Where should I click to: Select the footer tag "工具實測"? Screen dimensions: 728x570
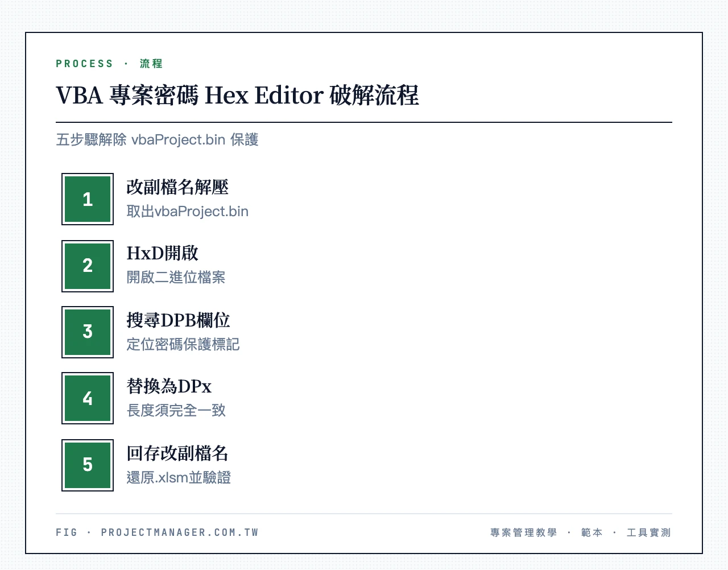coord(649,532)
